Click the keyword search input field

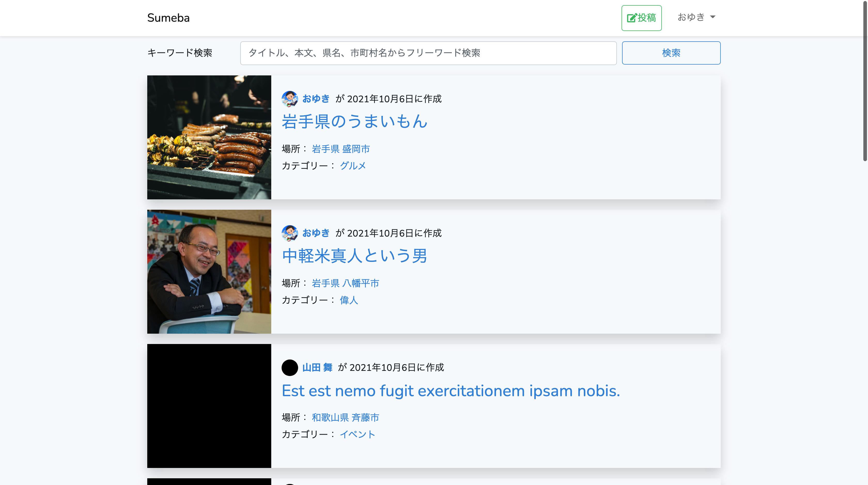428,53
